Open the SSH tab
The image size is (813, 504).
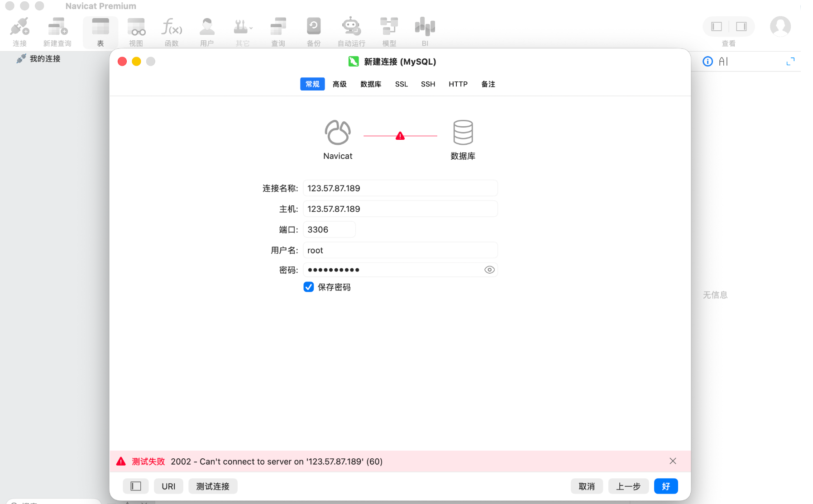[x=428, y=84]
